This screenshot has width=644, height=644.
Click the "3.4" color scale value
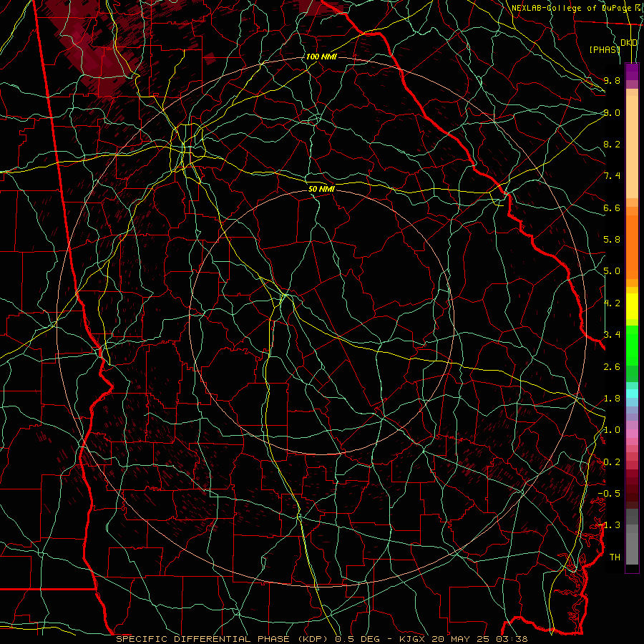pos(612,335)
